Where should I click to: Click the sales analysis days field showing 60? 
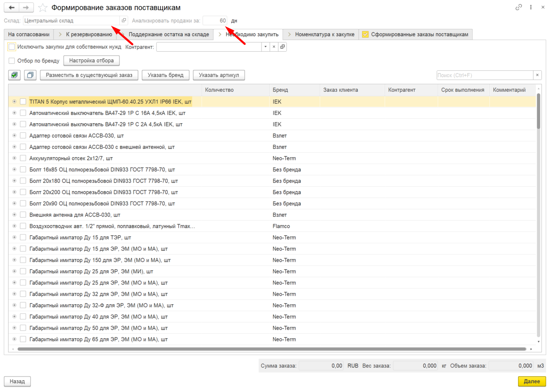click(215, 21)
